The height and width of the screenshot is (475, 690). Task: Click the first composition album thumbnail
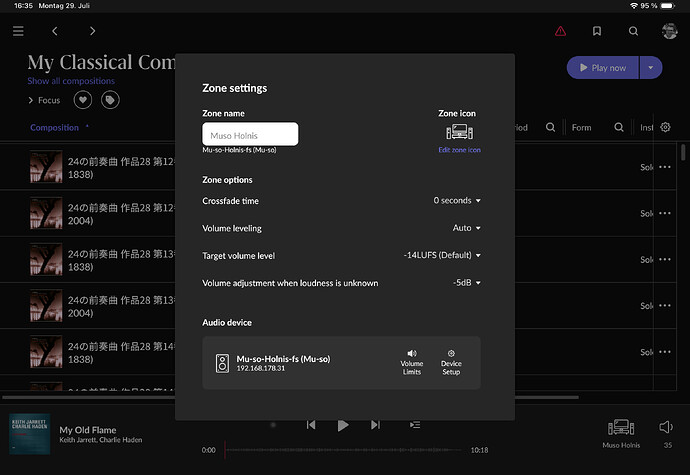tap(46, 167)
